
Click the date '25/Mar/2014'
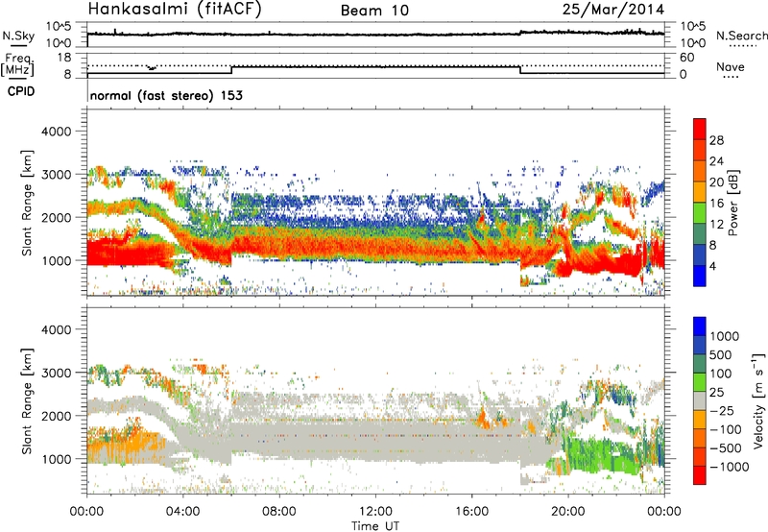click(613, 10)
